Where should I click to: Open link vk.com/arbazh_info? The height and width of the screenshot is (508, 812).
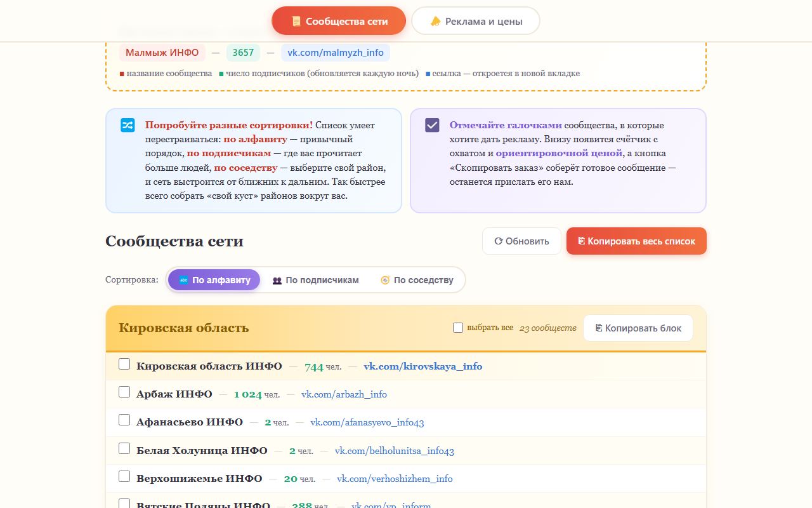pyautogui.click(x=344, y=394)
